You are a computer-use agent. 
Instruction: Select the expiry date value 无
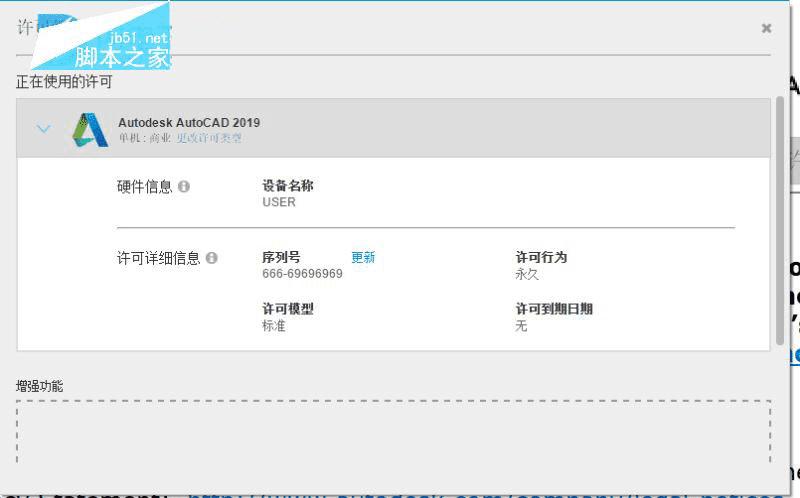(x=521, y=326)
